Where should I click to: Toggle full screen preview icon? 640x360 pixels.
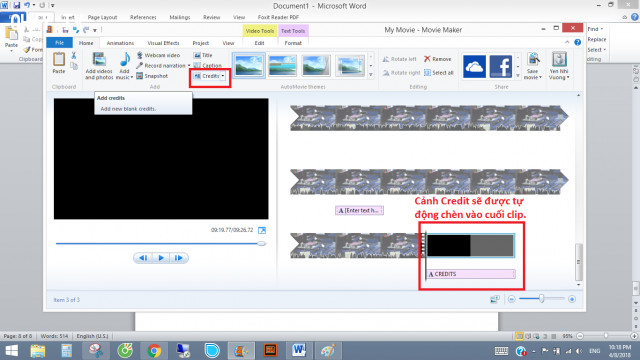262,231
